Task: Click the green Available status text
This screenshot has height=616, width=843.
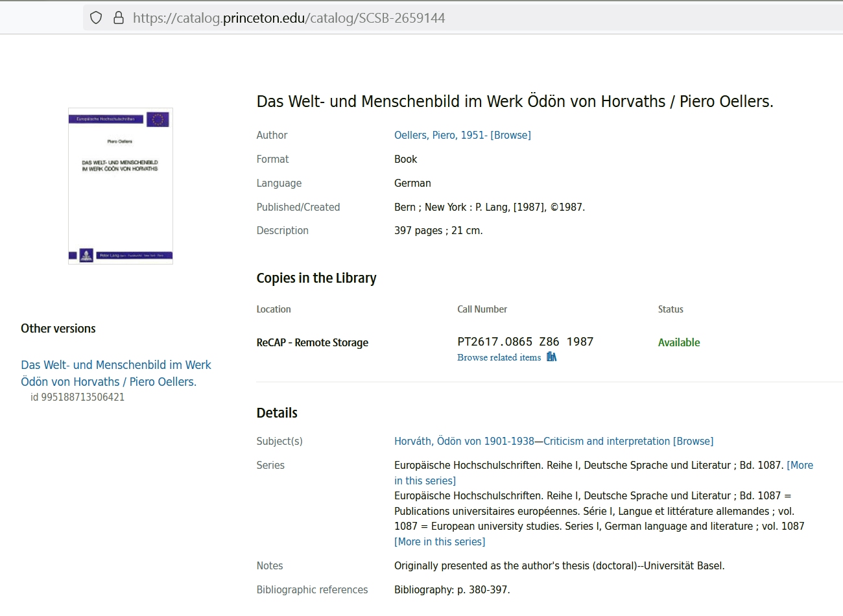Action: (679, 342)
